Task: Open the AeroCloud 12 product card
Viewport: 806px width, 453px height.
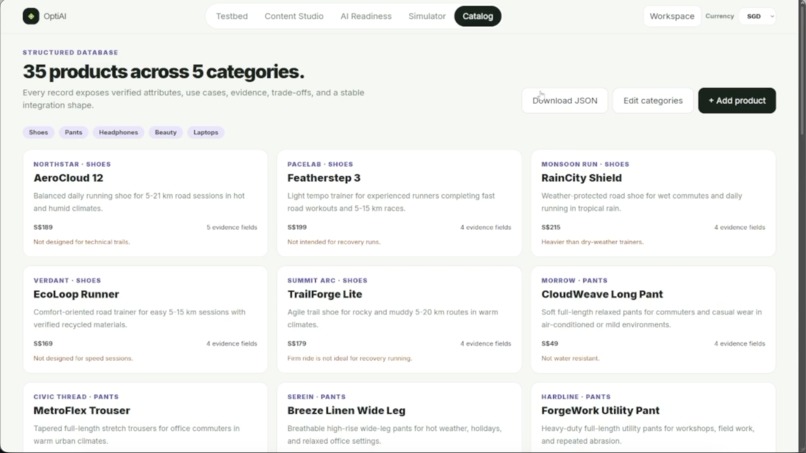Action: tap(145, 203)
